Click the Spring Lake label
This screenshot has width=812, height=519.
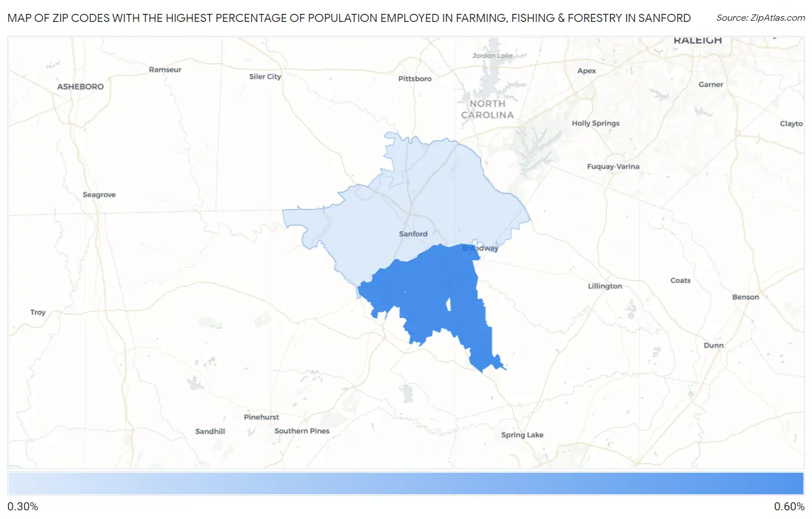(x=522, y=435)
